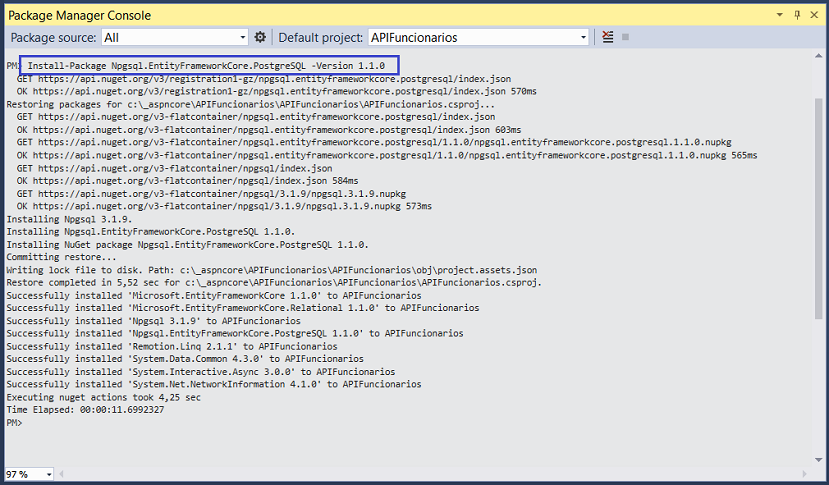Screen dimensions: 829x485
Task: Click 'Time Elapsed: 00:00:11.6992327' line
Action: (85, 410)
